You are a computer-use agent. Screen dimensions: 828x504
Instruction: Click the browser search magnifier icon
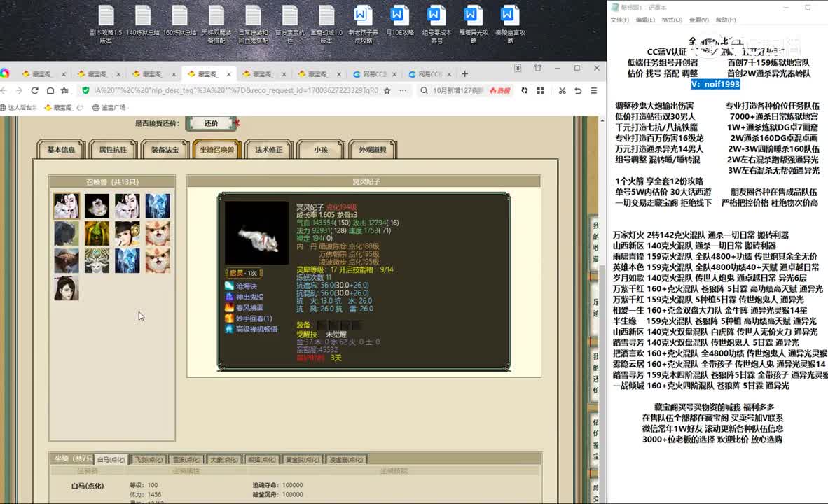click(424, 91)
